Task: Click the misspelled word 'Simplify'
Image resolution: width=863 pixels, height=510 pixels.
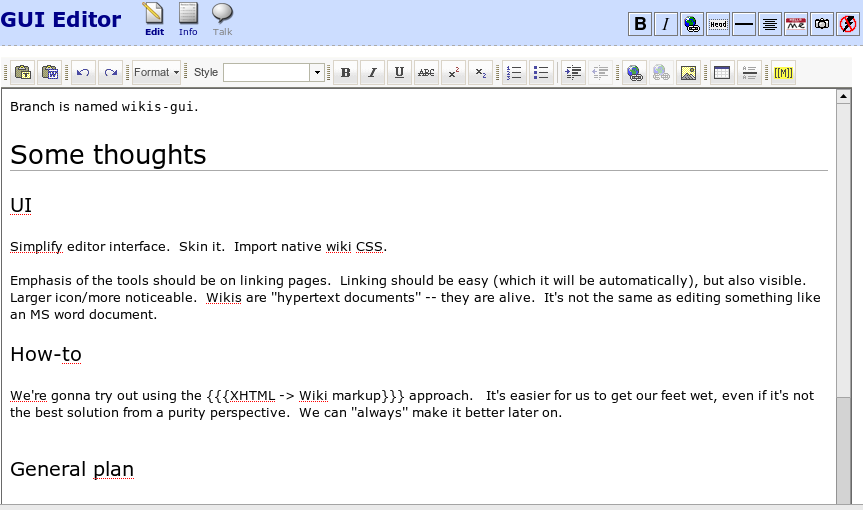Action: (36, 247)
